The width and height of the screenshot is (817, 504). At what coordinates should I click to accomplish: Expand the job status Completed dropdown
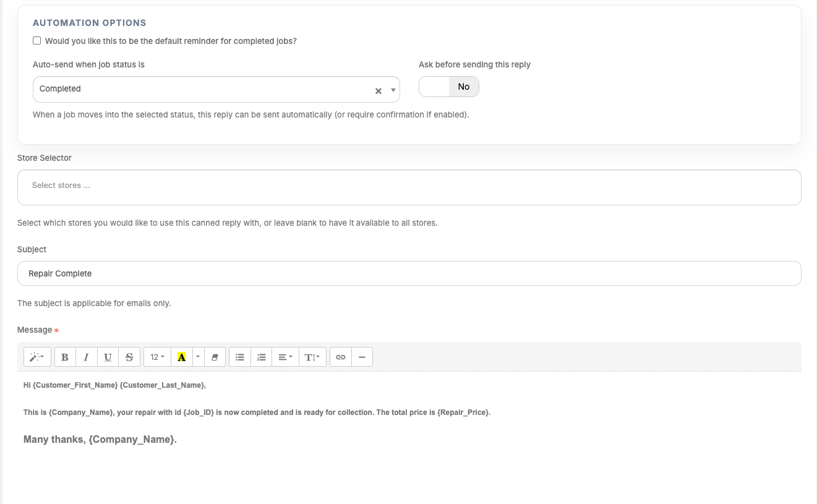[x=393, y=90]
